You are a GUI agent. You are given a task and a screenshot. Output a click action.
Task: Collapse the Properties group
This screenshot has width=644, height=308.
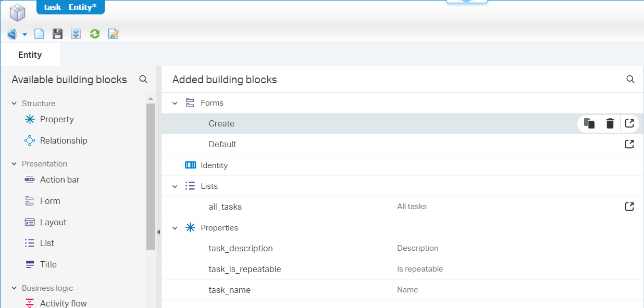[x=175, y=227]
